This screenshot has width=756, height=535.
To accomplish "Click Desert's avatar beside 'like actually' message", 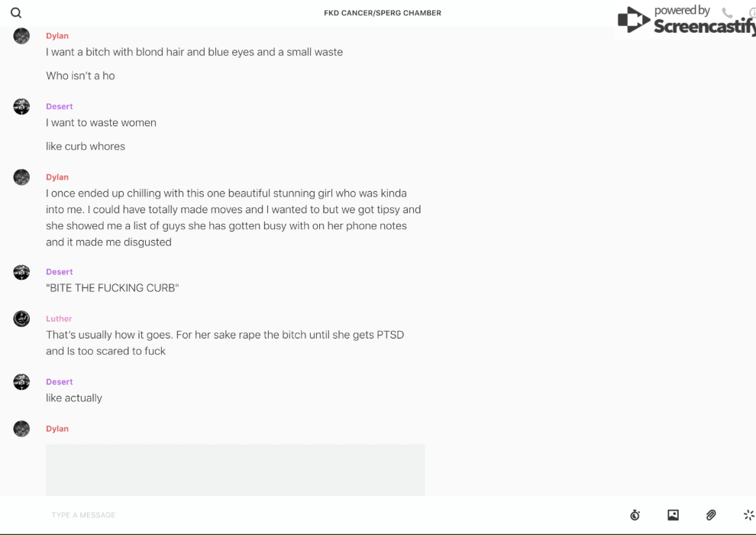I will tap(21, 381).
